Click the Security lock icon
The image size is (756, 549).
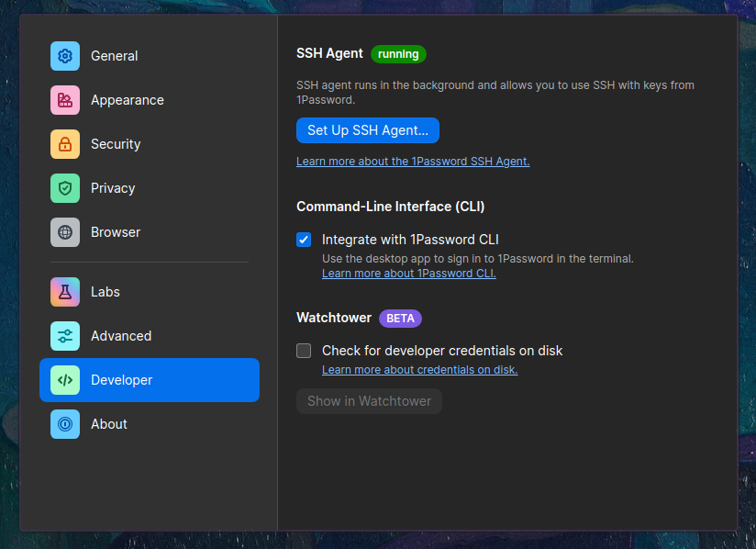pyautogui.click(x=64, y=144)
